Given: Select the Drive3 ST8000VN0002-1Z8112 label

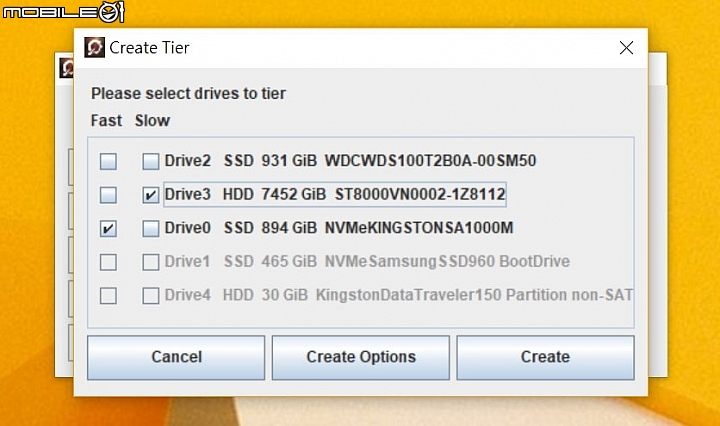Looking at the screenshot, I should click(x=335, y=194).
